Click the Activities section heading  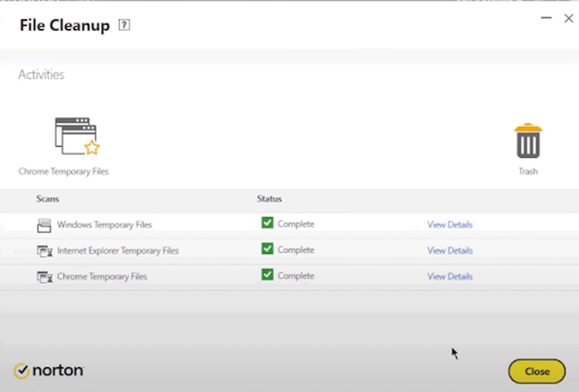coord(41,75)
